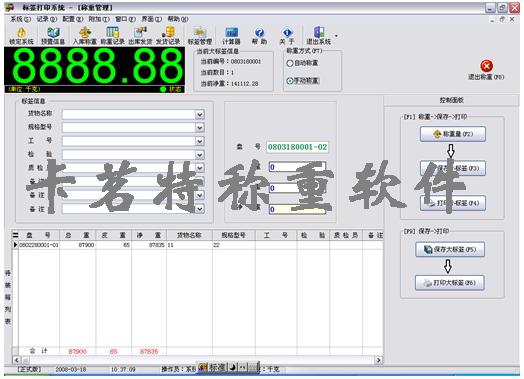The width and height of the screenshot is (524, 379).
Task: Open 预置信息 preset info from toolbar
Action: [53, 36]
